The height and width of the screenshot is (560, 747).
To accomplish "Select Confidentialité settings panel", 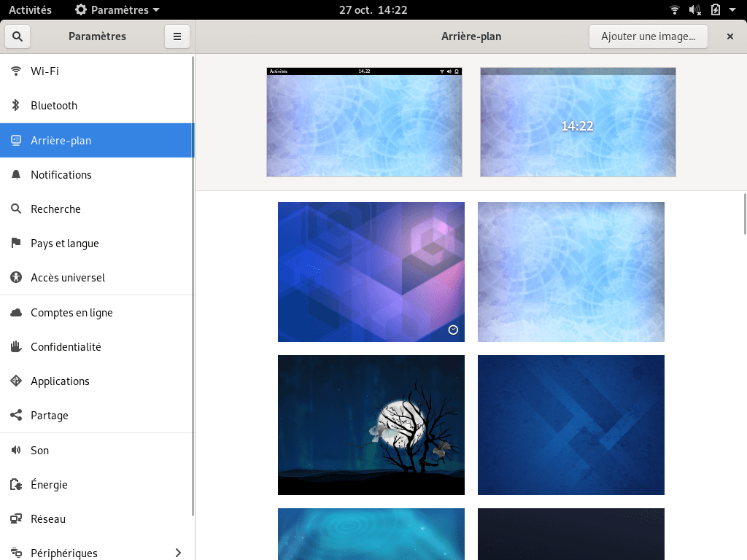I will (97, 346).
